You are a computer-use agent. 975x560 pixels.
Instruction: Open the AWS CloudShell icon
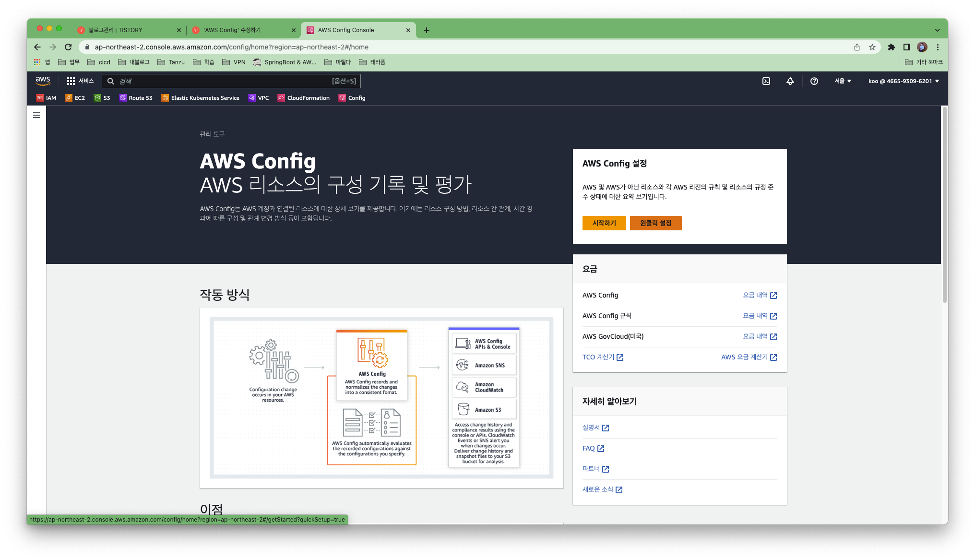coord(766,81)
